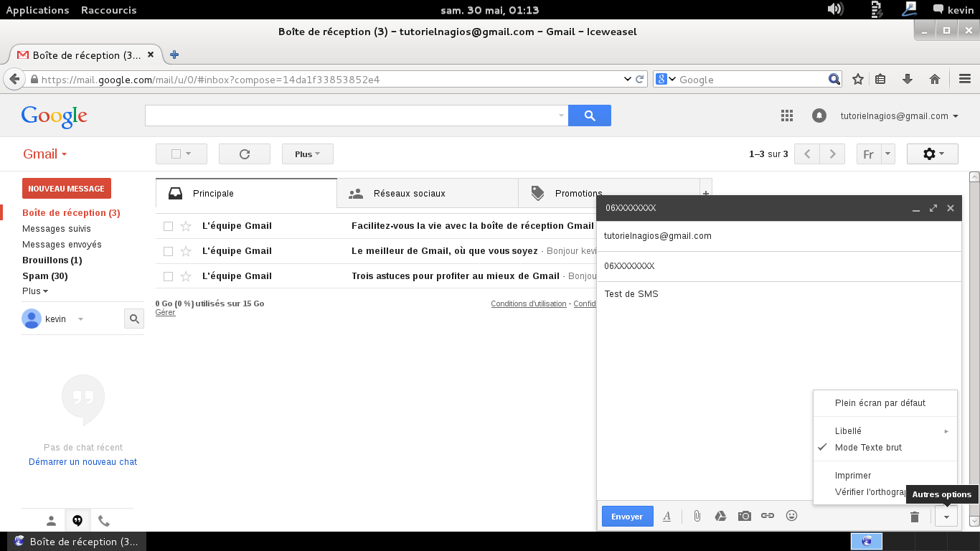
Task: Open the bookmarks list icon in toolbar
Action: pyautogui.click(x=881, y=79)
